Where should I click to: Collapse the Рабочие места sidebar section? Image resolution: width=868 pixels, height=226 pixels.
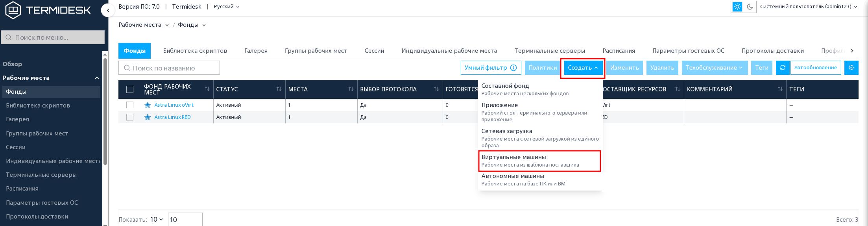pos(97,78)
